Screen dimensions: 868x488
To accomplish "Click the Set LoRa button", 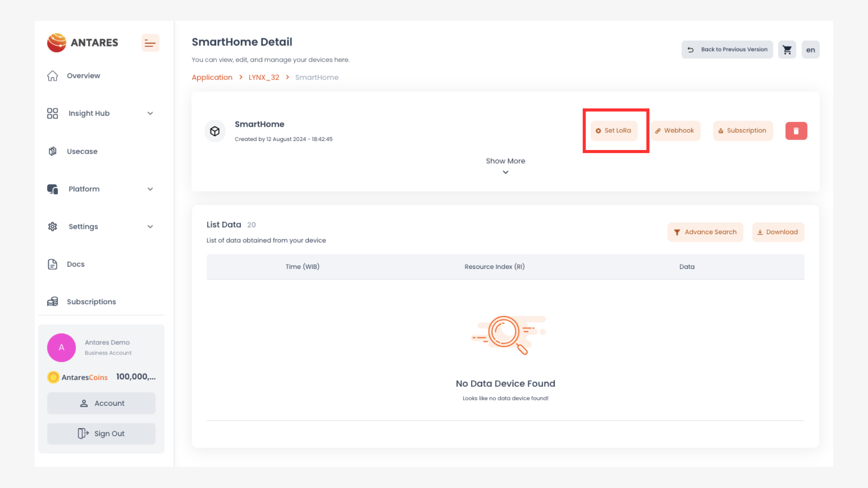I will click(x=614, y=131).
